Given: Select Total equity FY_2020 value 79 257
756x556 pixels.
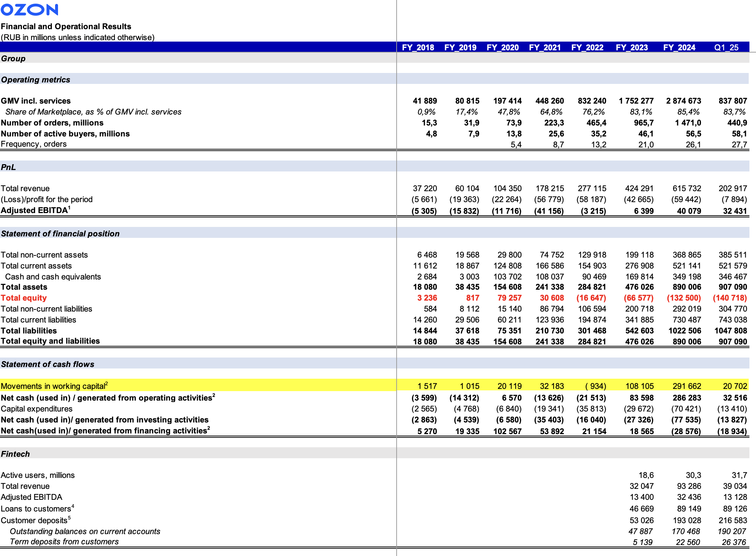Looking at the screenshot, I should pyautogui.click(x=509, y=298).
